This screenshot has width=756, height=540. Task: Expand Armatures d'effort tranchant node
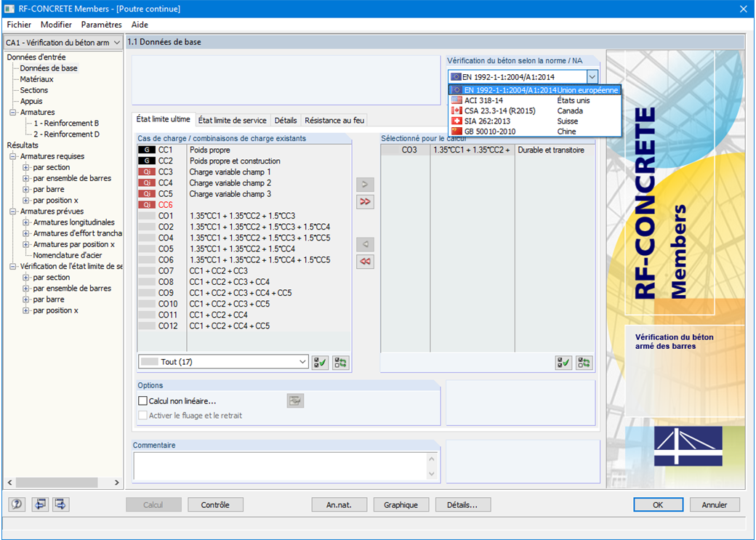tap(25, 233)
